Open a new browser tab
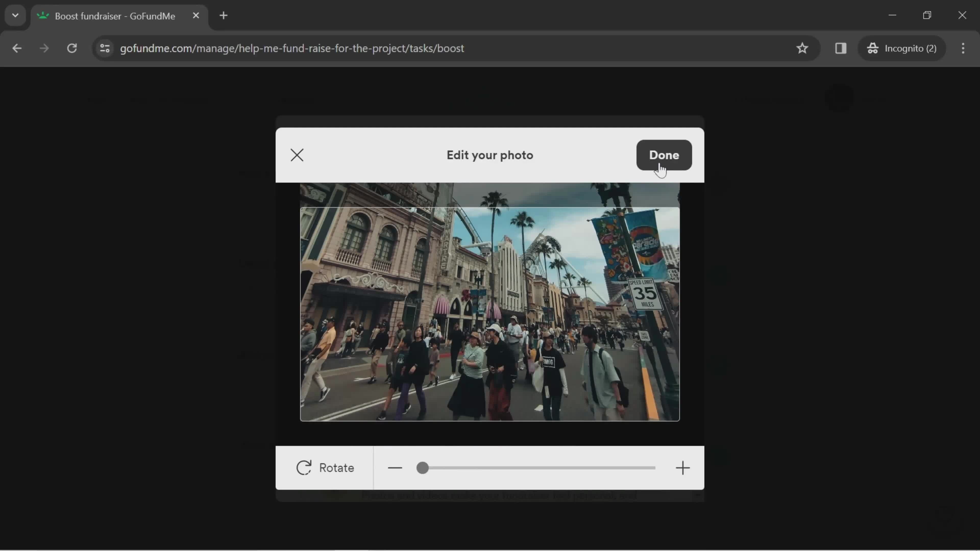The width and height of the screenshot is (980, 551). (224, 16)
